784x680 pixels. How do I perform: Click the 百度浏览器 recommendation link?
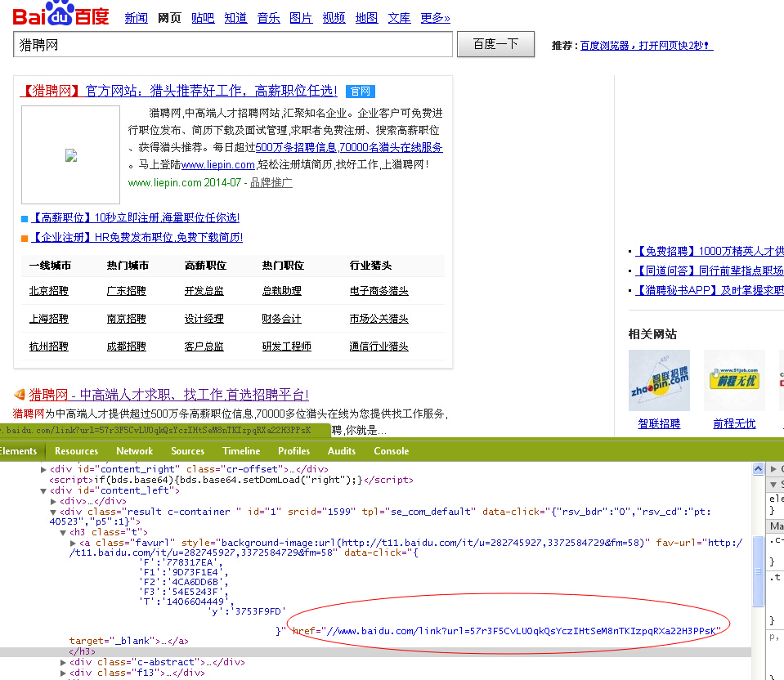[x=647, y=46]
